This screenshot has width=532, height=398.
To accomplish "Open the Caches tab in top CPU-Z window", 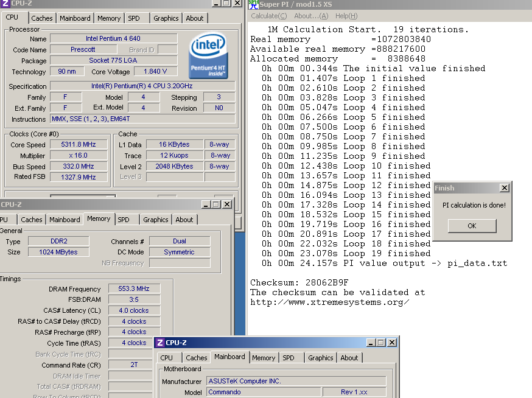I will [42, 18].
